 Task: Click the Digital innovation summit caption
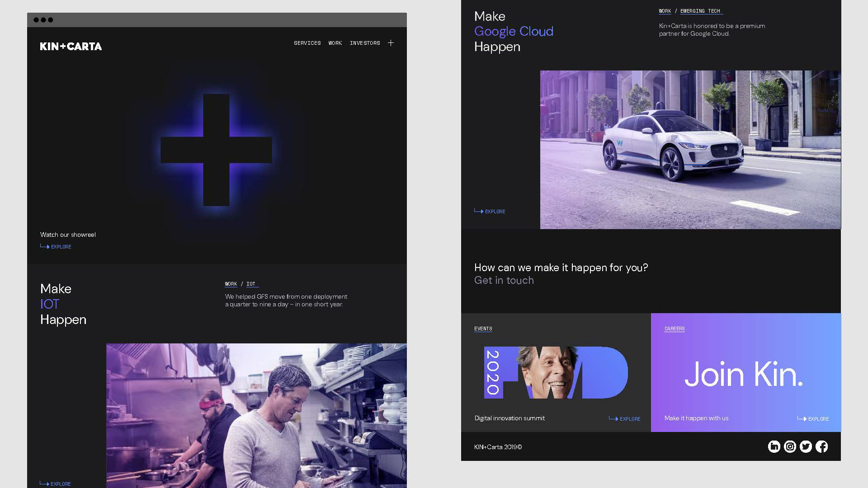click(x=509, y=418)
